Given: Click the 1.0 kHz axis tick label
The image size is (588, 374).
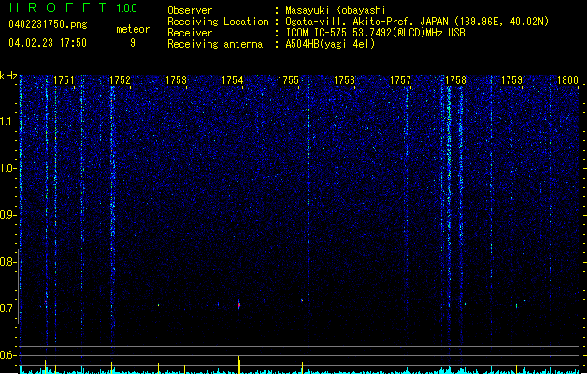Looking at the screenshot, I should click(x=7, y=168).
